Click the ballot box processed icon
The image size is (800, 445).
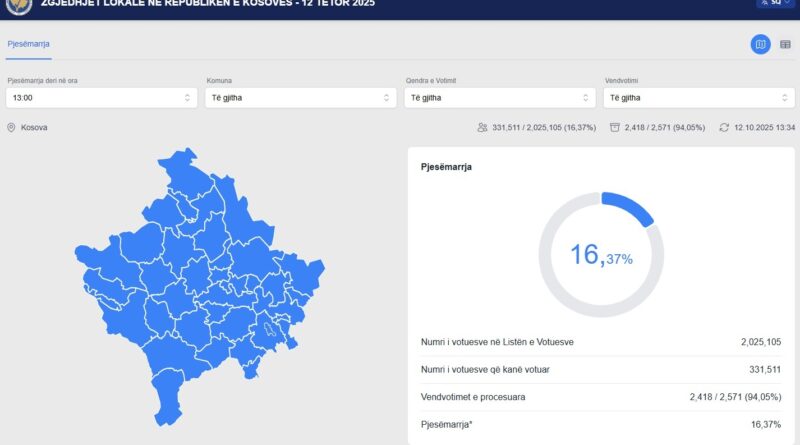click(615, 128)
